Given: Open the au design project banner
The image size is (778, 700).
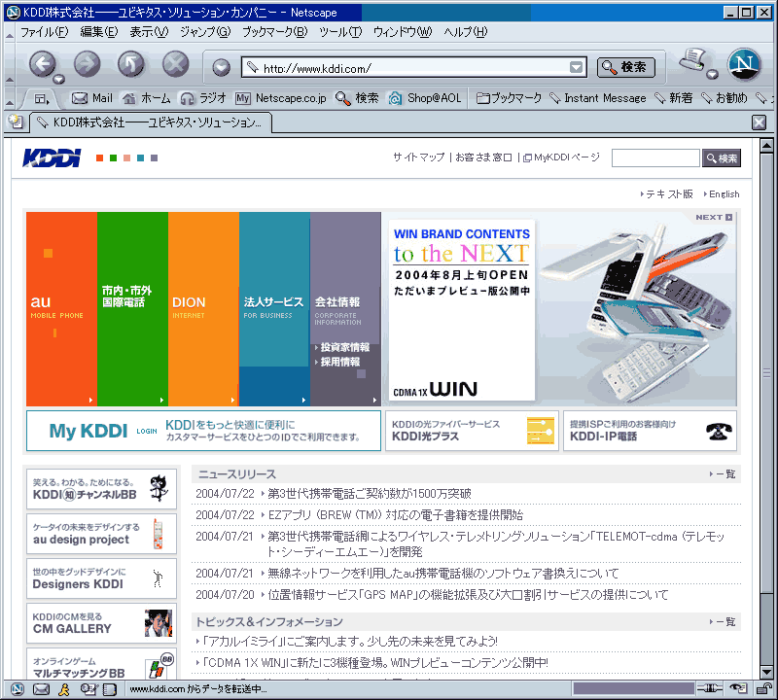Looking at the screenshot, I should coord(101,534).
